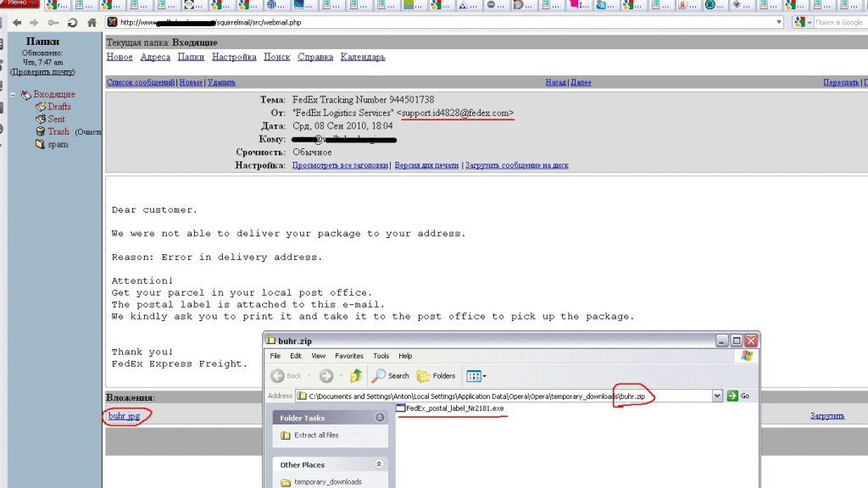Viewport: 868px width, 488px height.
Task: Click Просмотреть все заголовки
Action: (x=340, y=165)
